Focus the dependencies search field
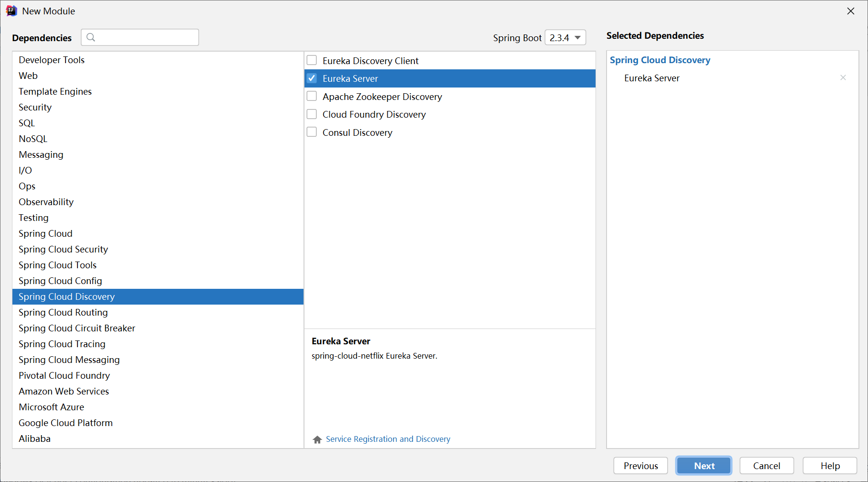 [140, 37]
